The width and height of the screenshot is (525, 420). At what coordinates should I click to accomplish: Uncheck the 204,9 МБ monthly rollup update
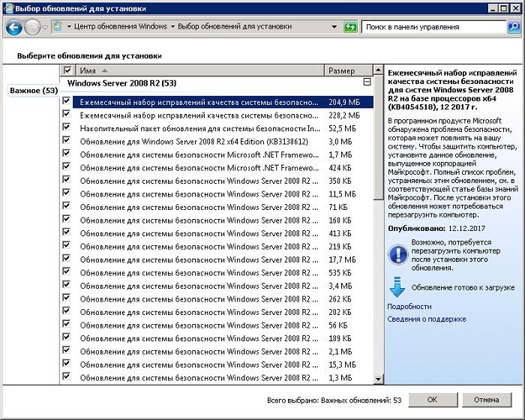[x=66, y=100]
